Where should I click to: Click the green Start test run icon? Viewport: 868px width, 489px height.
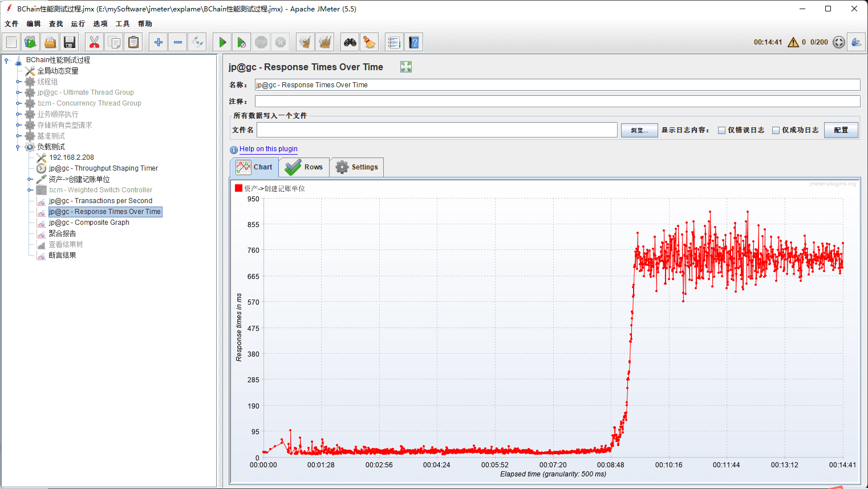click(x=222, y=42)
